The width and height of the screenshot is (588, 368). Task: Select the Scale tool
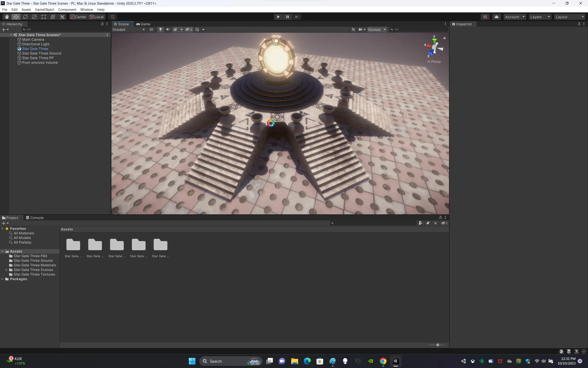(x=34, y=17)
